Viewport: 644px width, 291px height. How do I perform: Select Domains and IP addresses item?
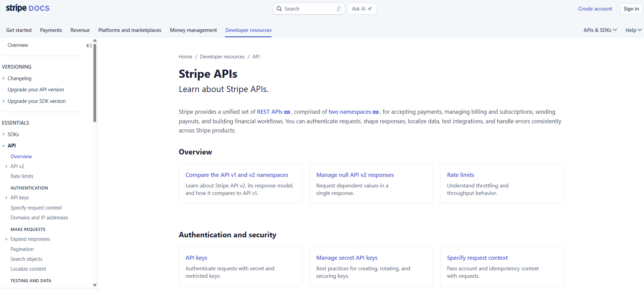tap(39, 218)
